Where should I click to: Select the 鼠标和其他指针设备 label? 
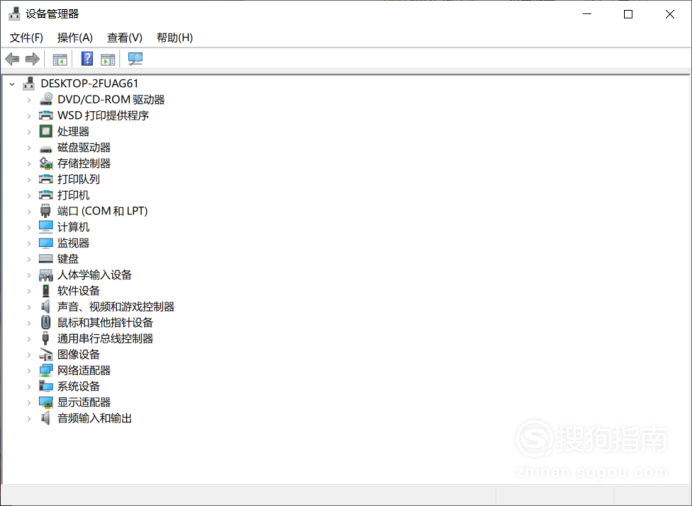coord(105,322)
